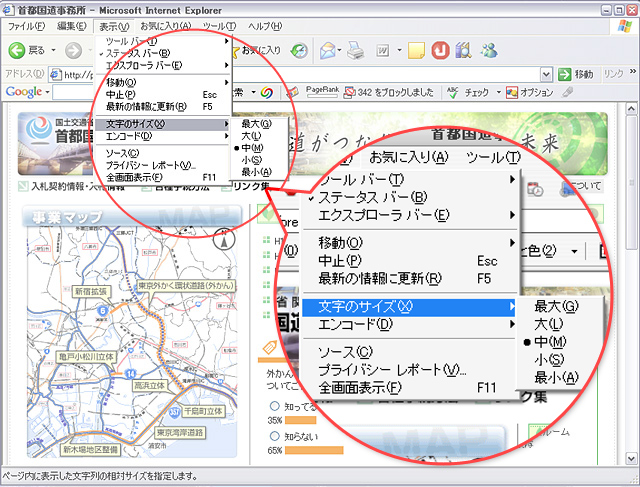
Task: Click the 新宿拡張 map label
Action: (91, 291)
